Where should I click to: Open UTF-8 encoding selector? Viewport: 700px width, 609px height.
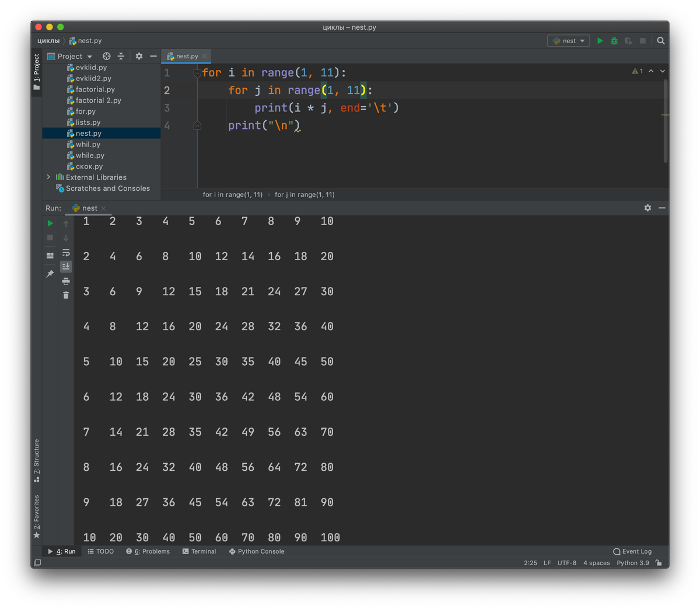click(567, 563)
